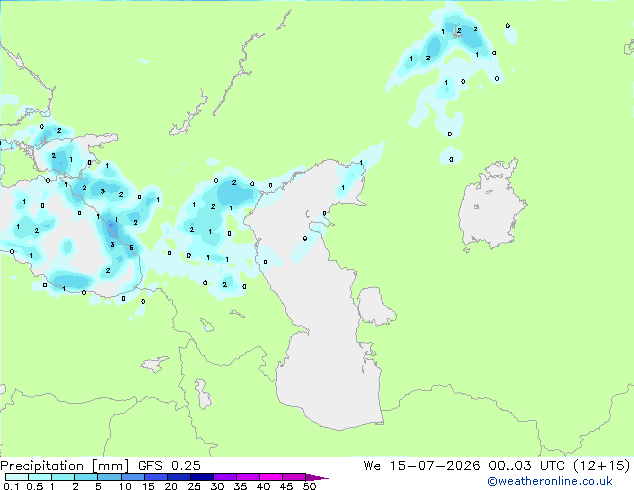This screenshot has height=490, width=634.
Task: Select the '50' legend scale label
Action: point(309,486)
